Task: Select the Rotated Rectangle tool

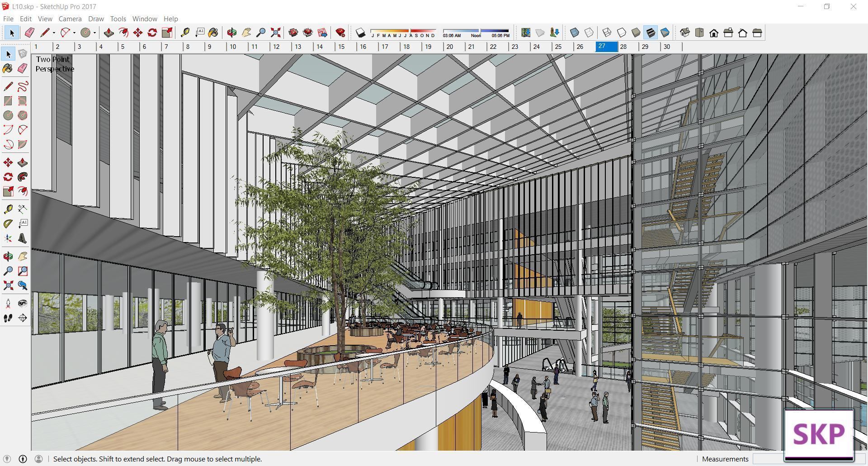Action: 23,101
